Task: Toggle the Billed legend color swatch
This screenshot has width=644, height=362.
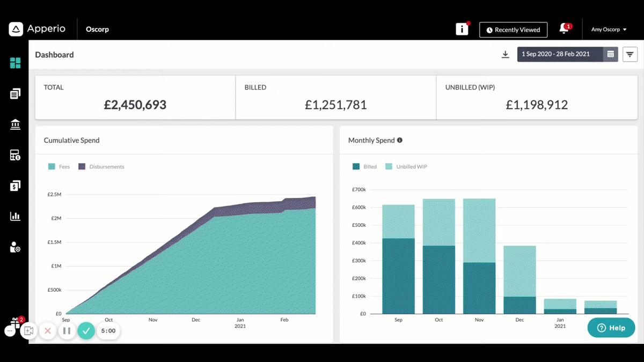Action: [356, 167]
